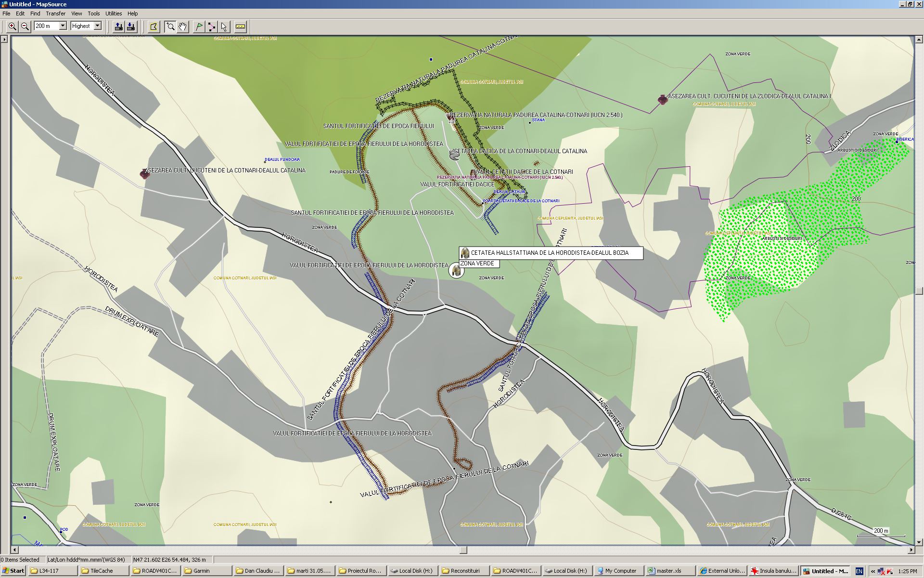Select the Route tool
Screen dimensions: 924x578
(211, 26)
